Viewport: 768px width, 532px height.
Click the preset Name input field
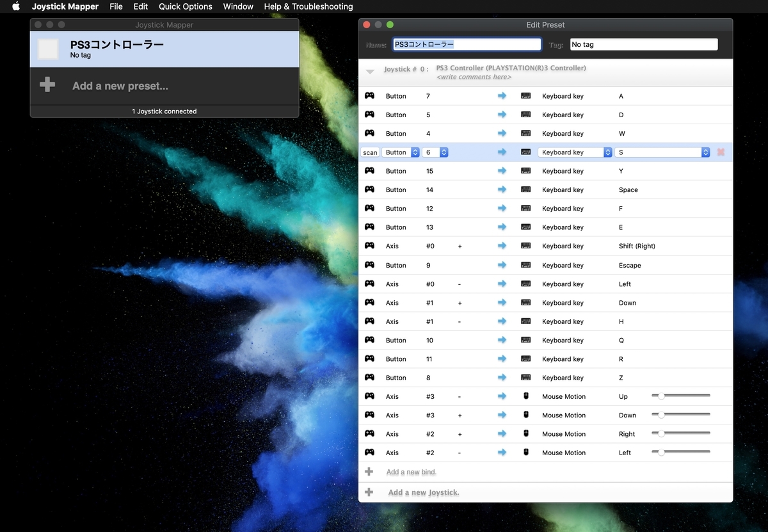[x=467, y=45]
